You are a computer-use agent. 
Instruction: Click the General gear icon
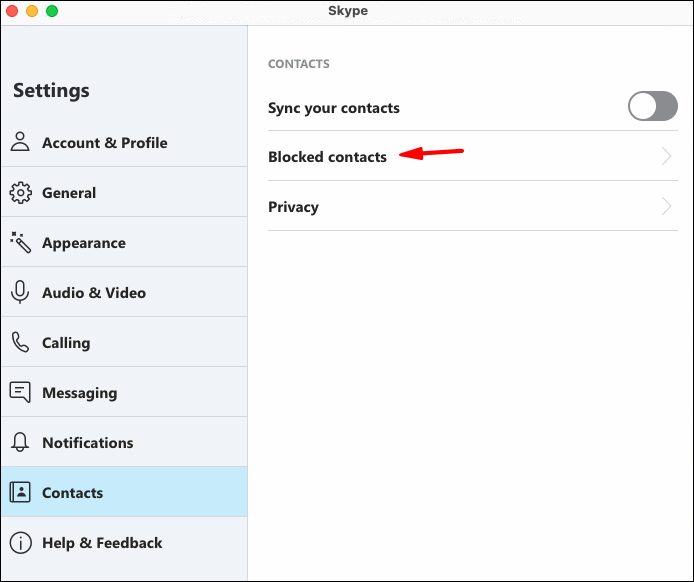[x=20, y=192]
